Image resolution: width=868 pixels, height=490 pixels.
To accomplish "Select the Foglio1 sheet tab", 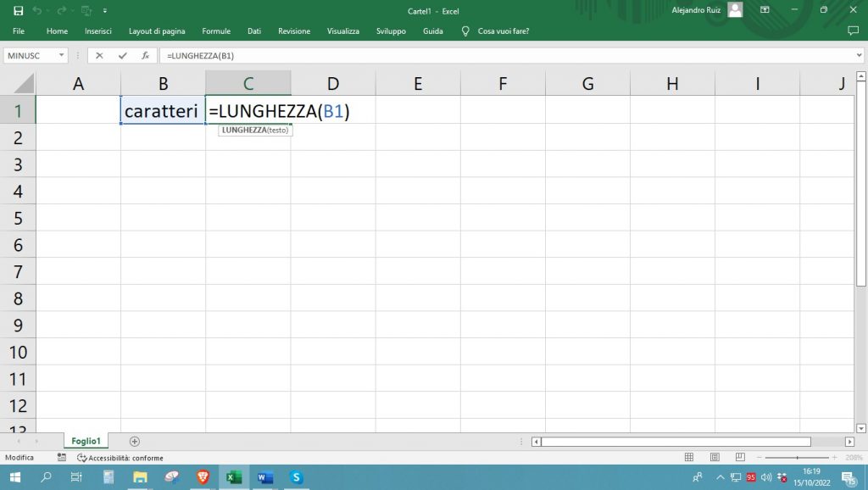I will (86, 441).
